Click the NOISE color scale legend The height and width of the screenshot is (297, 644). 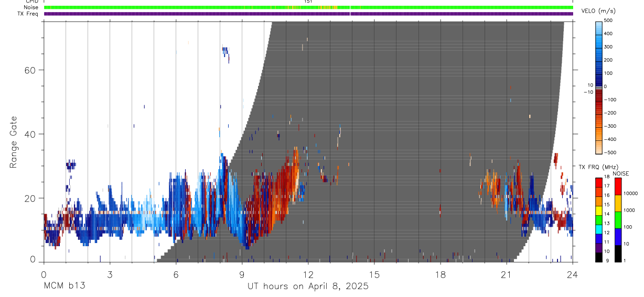click(x=618, y=220)
